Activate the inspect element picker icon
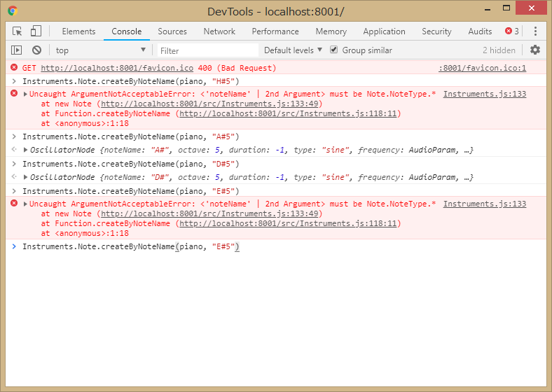Image resolution: width=552 pixels, height=392 pixels. coord(18,31)
